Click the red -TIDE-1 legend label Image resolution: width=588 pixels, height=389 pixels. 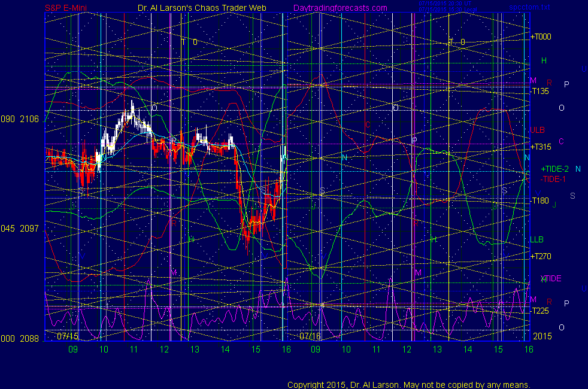pyautogui.click(x=553, y=179)
